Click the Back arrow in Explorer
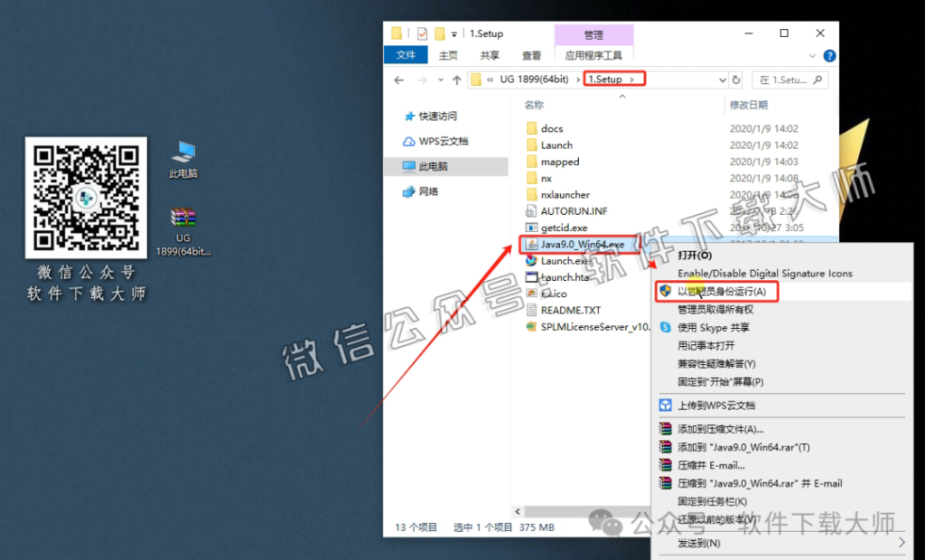This screenshot has width=925, height=560. click(x=399, y=79)
